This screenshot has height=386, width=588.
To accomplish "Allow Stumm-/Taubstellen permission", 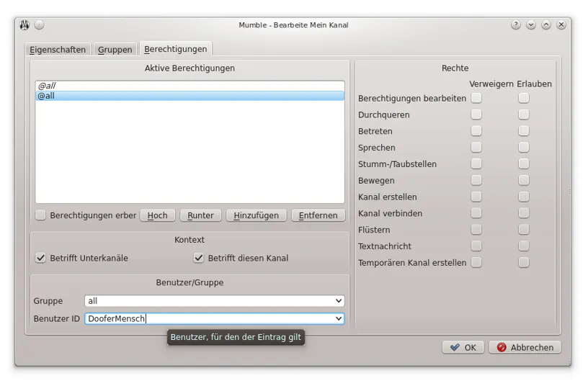I will 524,163.
